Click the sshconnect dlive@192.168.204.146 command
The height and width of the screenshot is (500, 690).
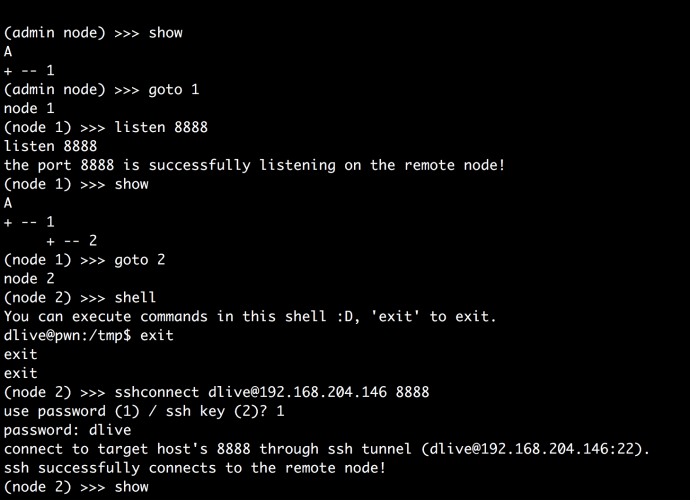point(272,393)
